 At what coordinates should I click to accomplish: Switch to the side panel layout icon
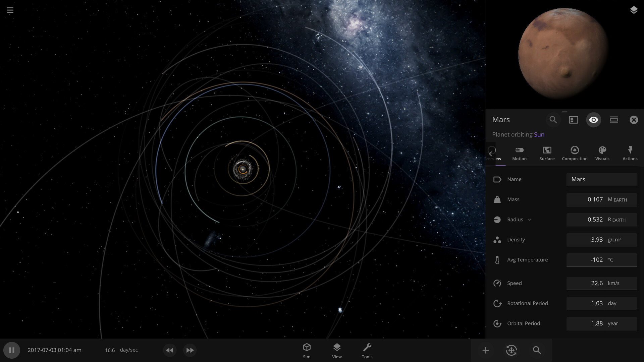(x=573, y=120)
